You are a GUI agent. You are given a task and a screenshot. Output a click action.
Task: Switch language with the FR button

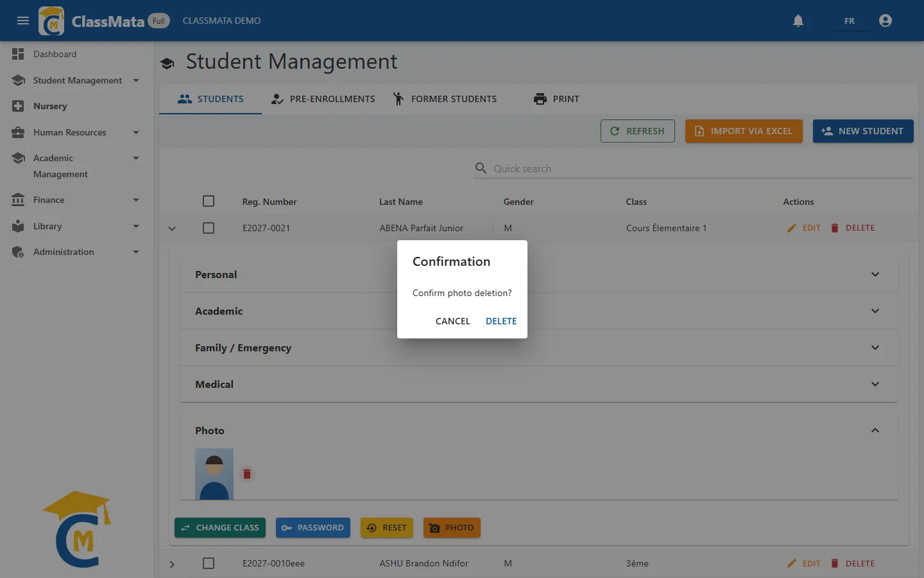coord(850,21)
